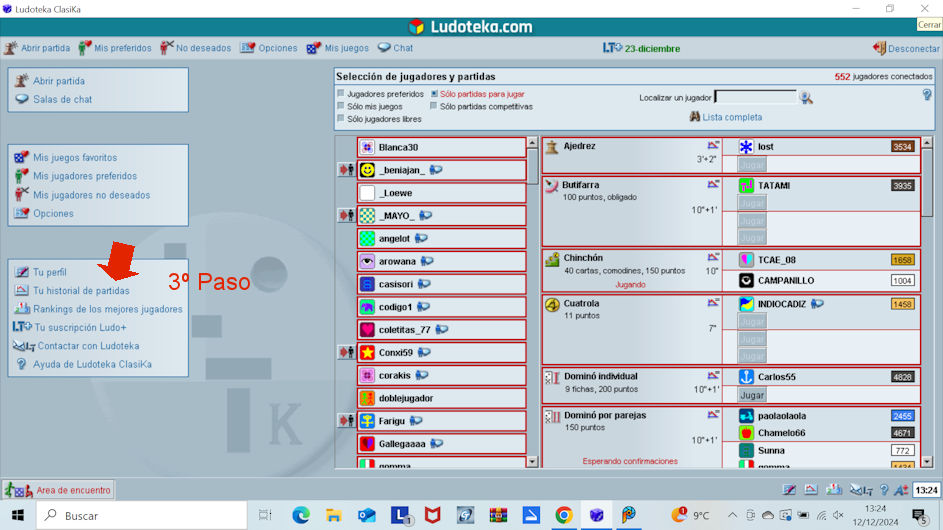Click the chart icon on Dominó individual row
943x530 pixels.
click(713, 376)
